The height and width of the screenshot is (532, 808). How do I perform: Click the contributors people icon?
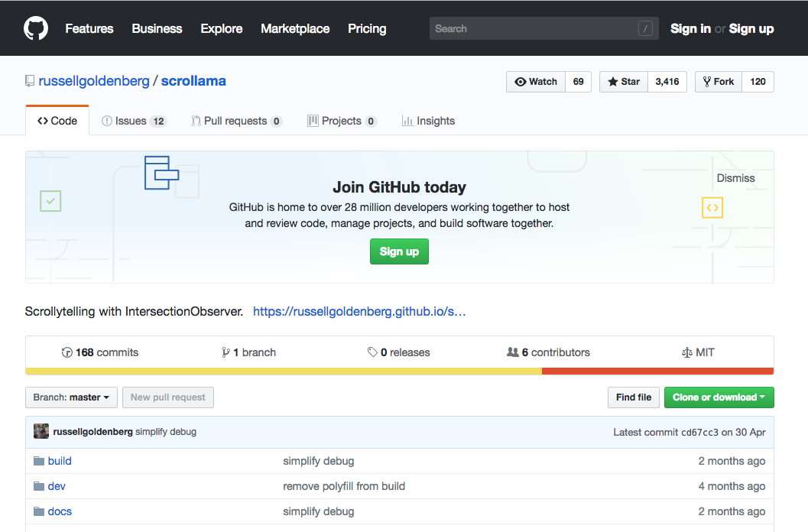pyautogui.click(x=513, y=352)
